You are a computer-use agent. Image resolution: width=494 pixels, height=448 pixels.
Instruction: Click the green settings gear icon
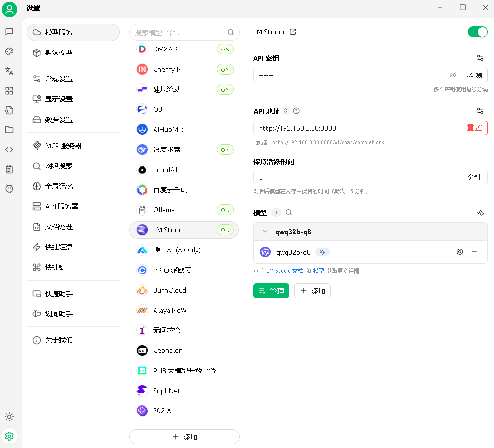[9, 436]
